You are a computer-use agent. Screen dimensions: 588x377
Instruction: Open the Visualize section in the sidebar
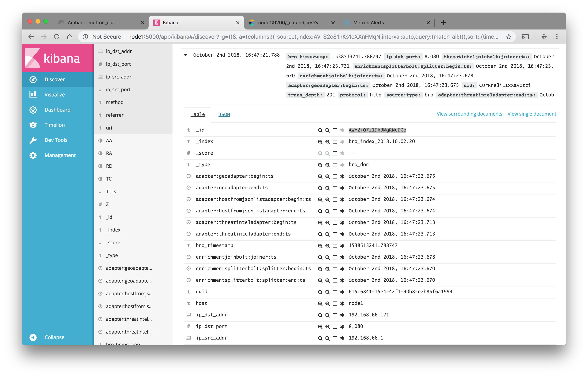tap(54, 94)
